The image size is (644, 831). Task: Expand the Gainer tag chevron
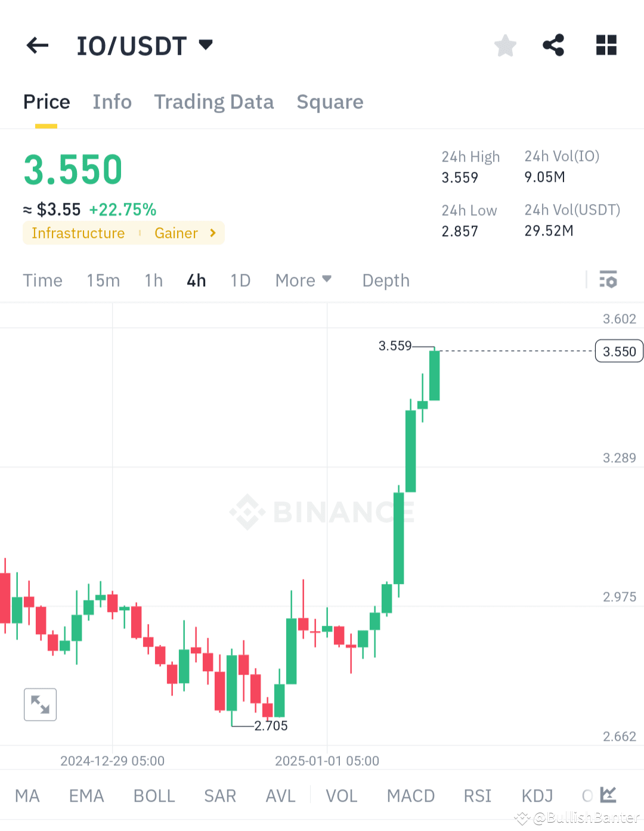[x=212, y=233]
